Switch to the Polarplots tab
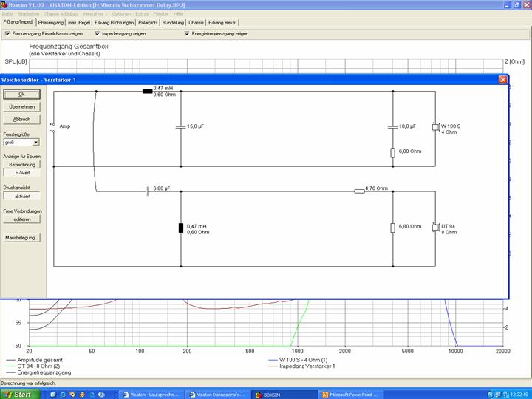The height and width of the screenshot is (399, 532). (x=149, y=23)
